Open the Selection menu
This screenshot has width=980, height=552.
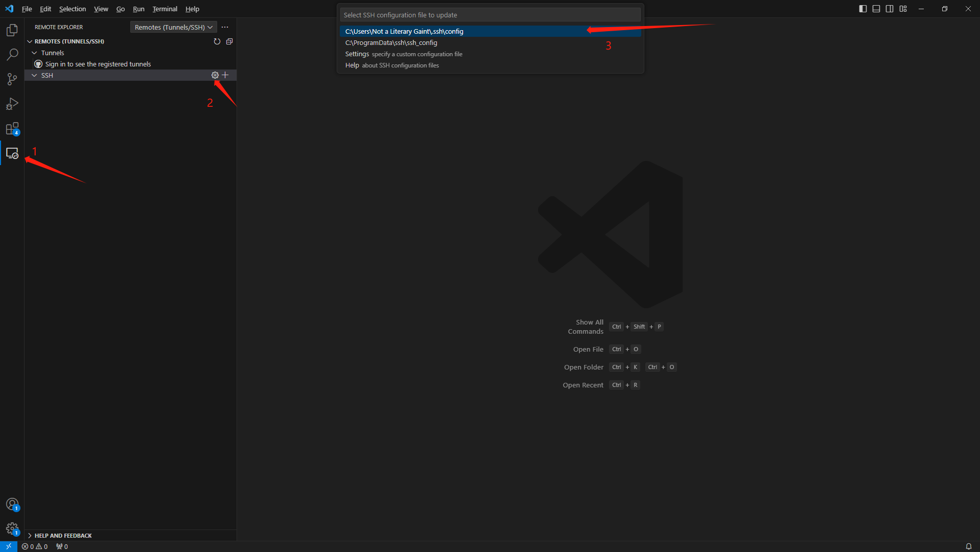(73, 9)
